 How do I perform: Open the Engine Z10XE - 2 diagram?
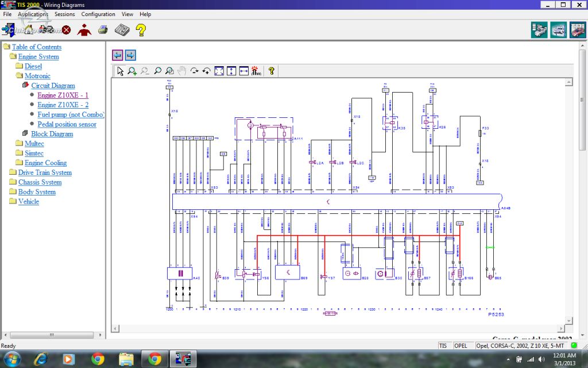coord(63,105)
